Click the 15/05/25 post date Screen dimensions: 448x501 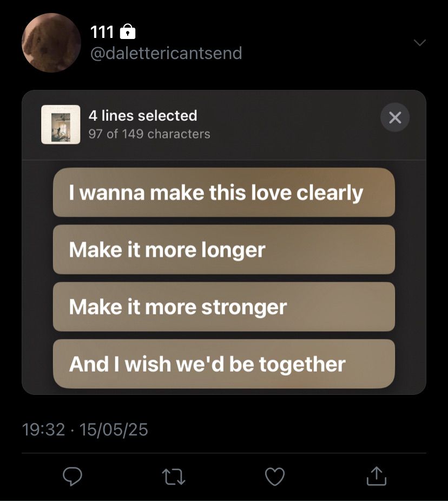pos(114,430)
